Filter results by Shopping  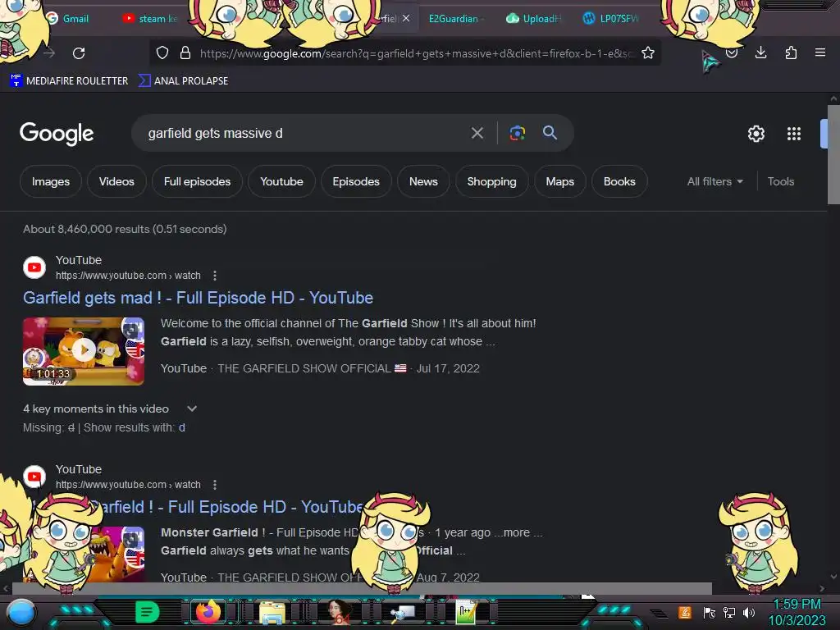(x=491, y=181)
